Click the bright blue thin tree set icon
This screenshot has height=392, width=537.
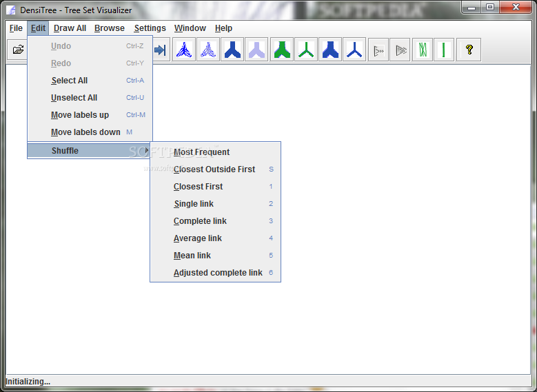point(184,50)
